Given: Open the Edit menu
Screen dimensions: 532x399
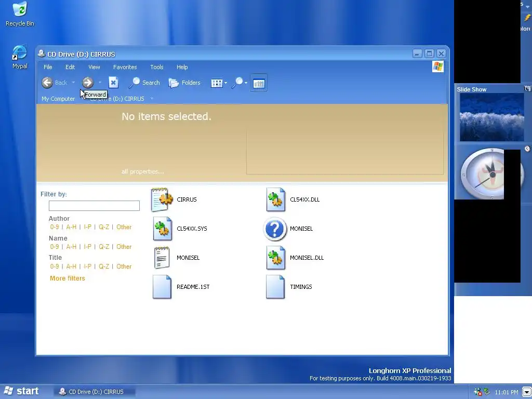Looking at the screenshot, I should (x=70, y=67).
